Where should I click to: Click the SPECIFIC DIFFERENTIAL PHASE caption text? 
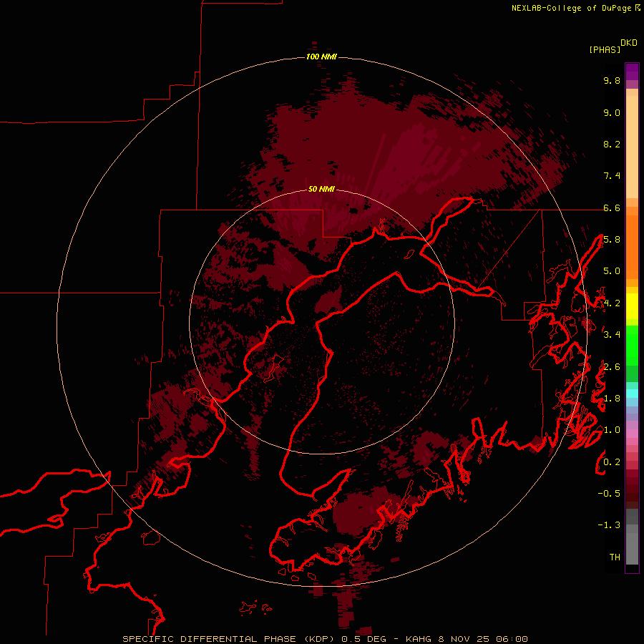point(209,639)
